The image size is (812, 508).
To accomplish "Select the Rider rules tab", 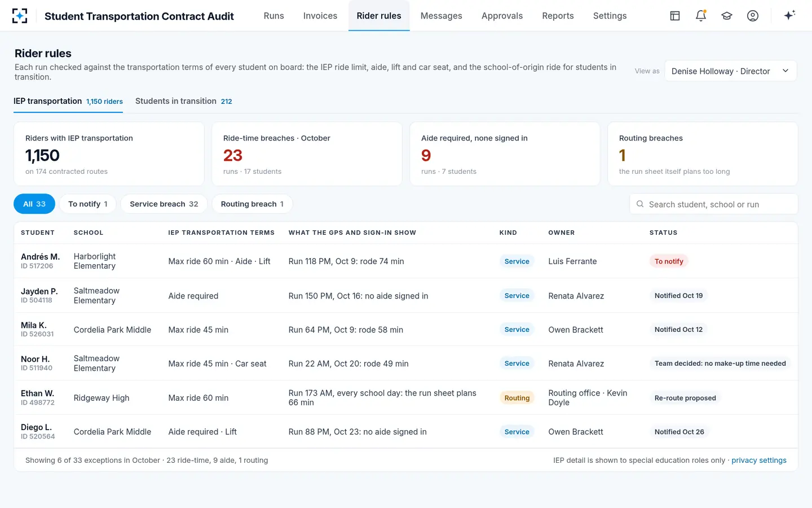I will pos(379,16).
